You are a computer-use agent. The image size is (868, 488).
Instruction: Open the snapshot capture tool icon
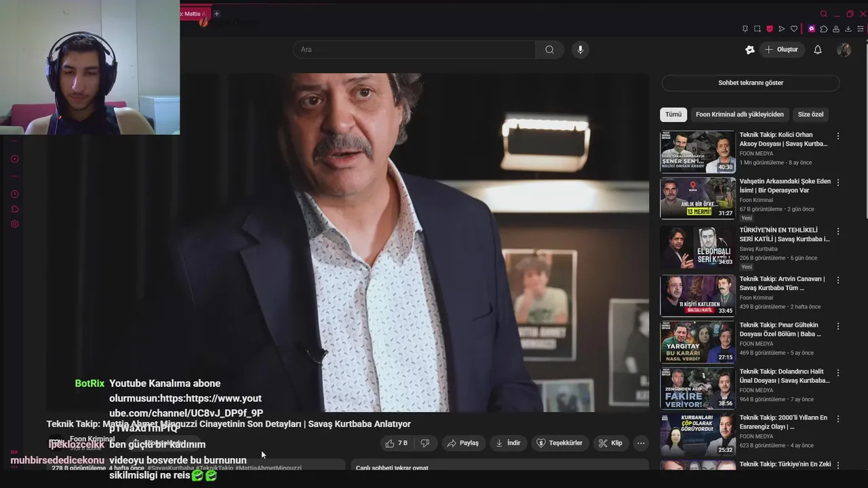[x=757, y=29]
